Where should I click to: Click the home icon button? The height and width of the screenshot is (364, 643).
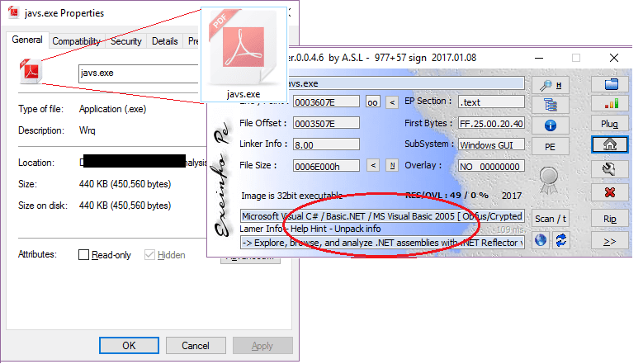610,144
